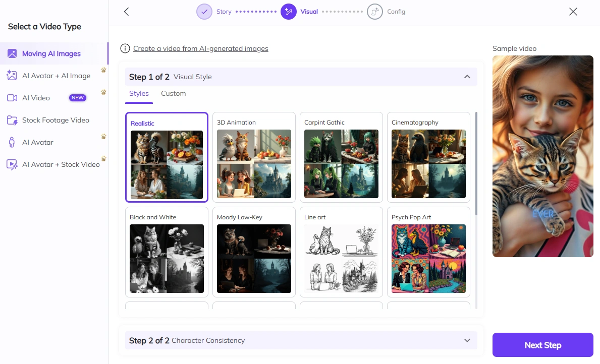The image size is (600, 364).
Task: Pick the Black and White style card
Action: click(x=167, y=252)
